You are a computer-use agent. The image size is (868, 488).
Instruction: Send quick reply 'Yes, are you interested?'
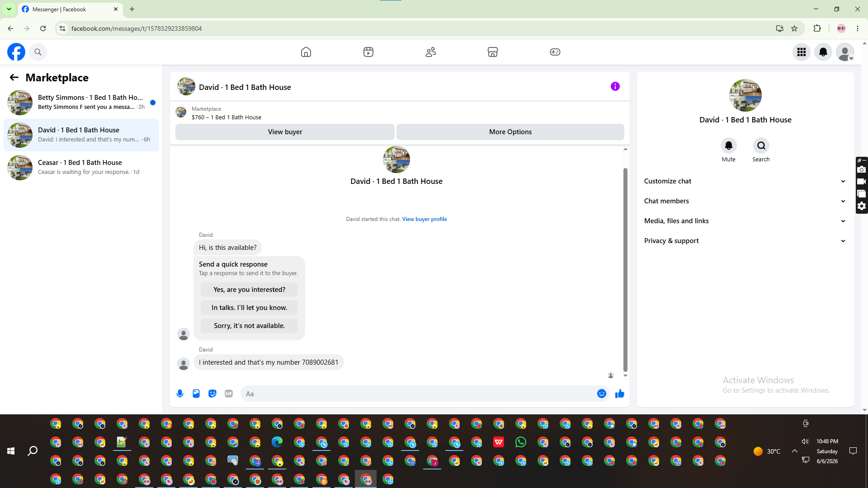[250, 290]
